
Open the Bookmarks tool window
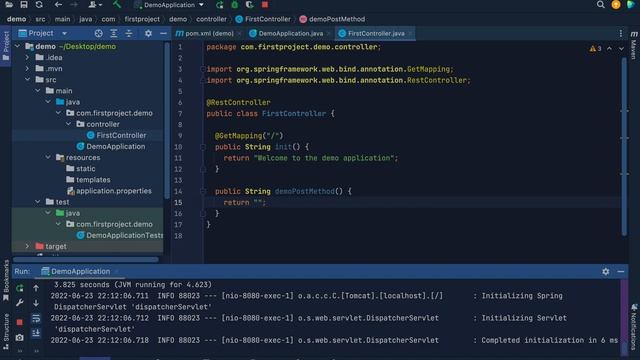click(x=6, y=281)
